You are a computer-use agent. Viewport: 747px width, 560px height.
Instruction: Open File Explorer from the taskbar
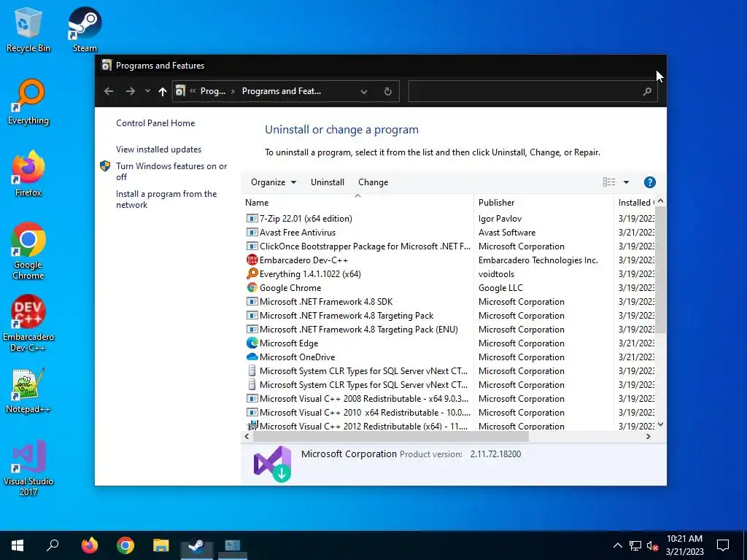point(161,545)
